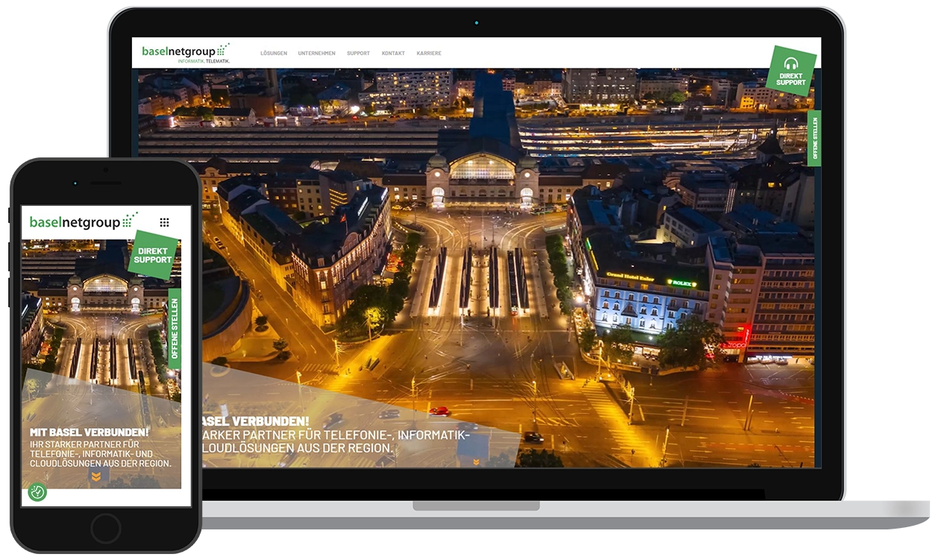936x560 pixels.
Task: Select Support in the top navigation
Action: pyautogui.click(x=358, y=54)
